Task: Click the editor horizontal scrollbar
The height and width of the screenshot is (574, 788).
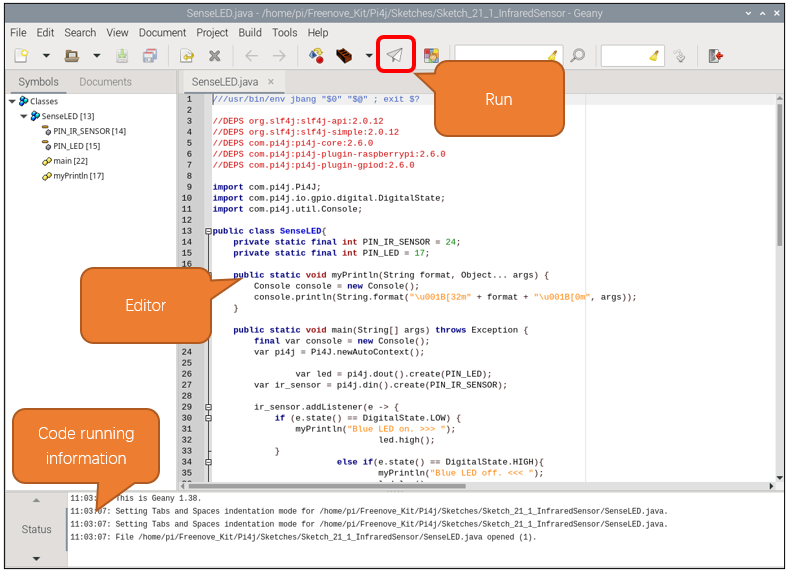Action: point(327,486)
